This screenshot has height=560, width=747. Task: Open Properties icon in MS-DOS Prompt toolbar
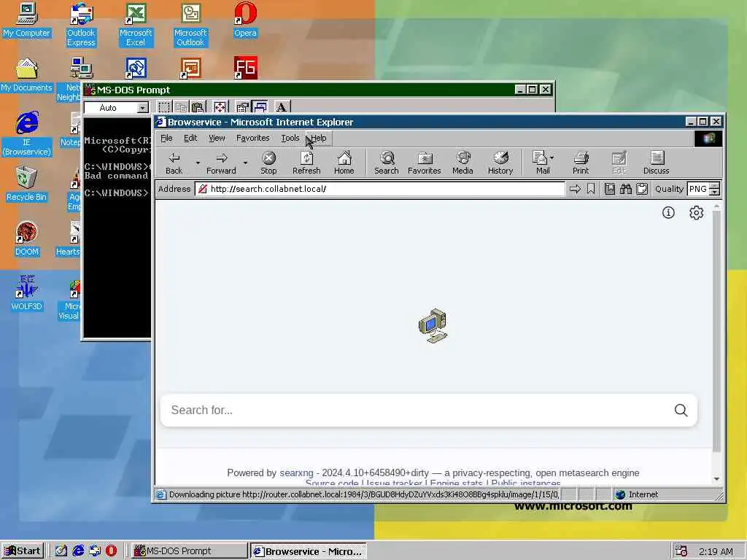coord(242,107)
